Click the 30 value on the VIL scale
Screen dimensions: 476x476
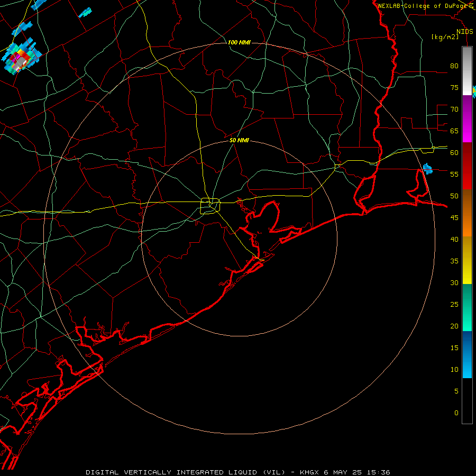[454, 282]
